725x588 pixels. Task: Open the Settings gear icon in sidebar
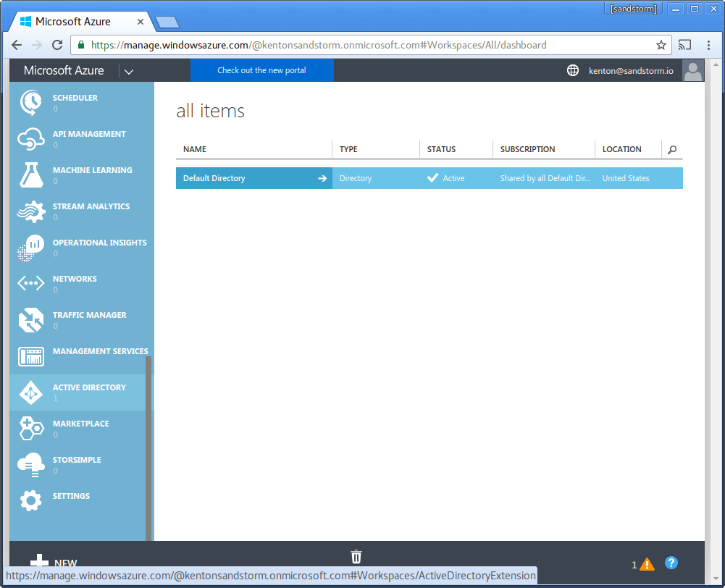click(31, 500)
